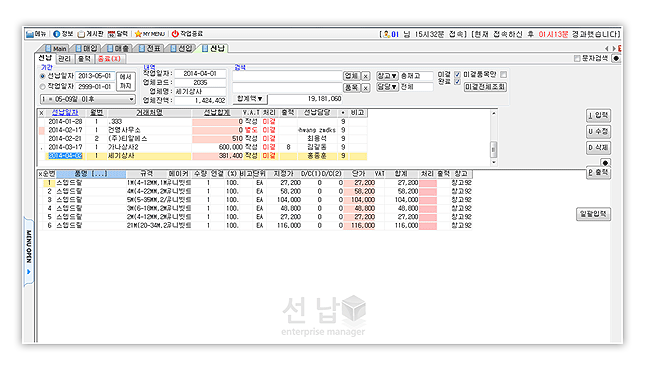Click the end date field 2999-01-01
Image resolution: width=645 pixels, height=370 pixels.
coord(95,87)
